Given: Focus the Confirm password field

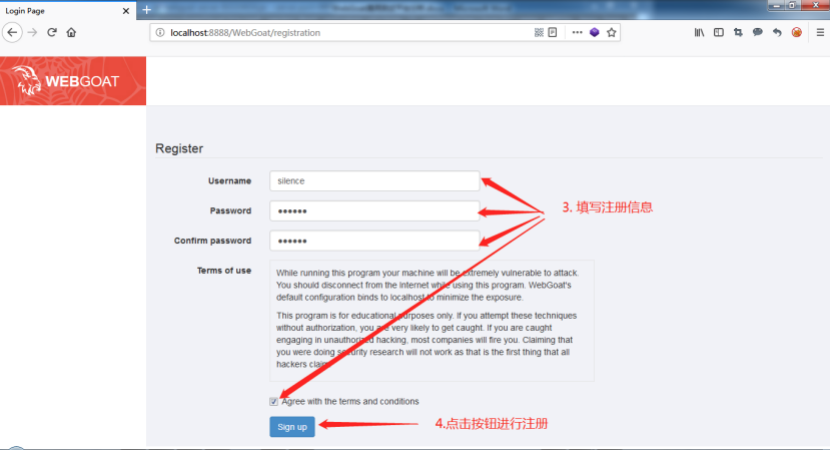Looking at the screenshot, I should click(x=375, y=240).
